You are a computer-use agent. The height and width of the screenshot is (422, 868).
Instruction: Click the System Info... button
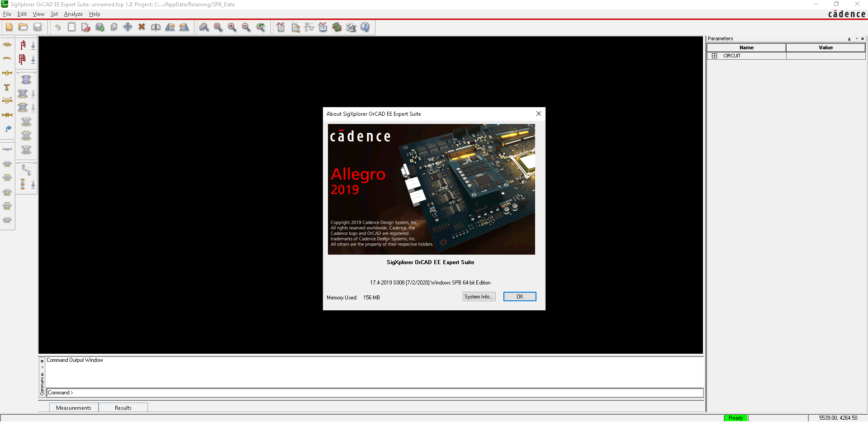[x=479, y=297]
